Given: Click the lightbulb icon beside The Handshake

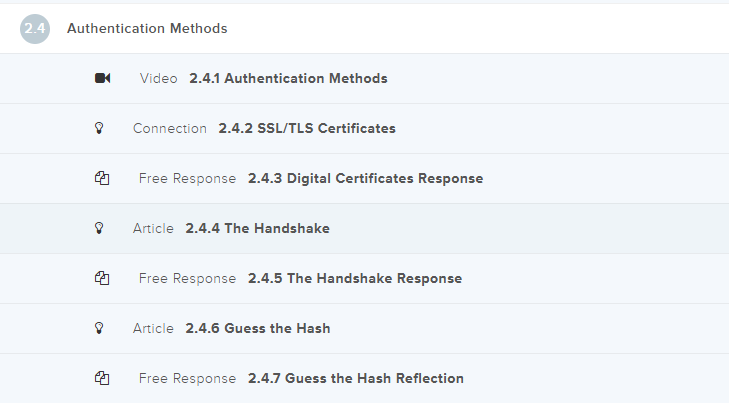Looking at the screenshot, I should point(99,228).
